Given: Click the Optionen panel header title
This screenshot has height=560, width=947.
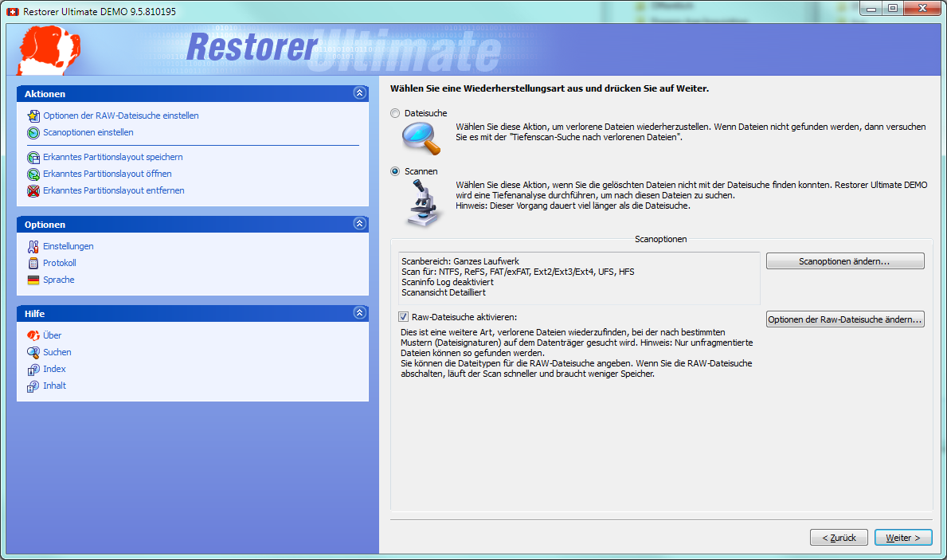Looking at the screenshot, I should [x=45, y=224].
